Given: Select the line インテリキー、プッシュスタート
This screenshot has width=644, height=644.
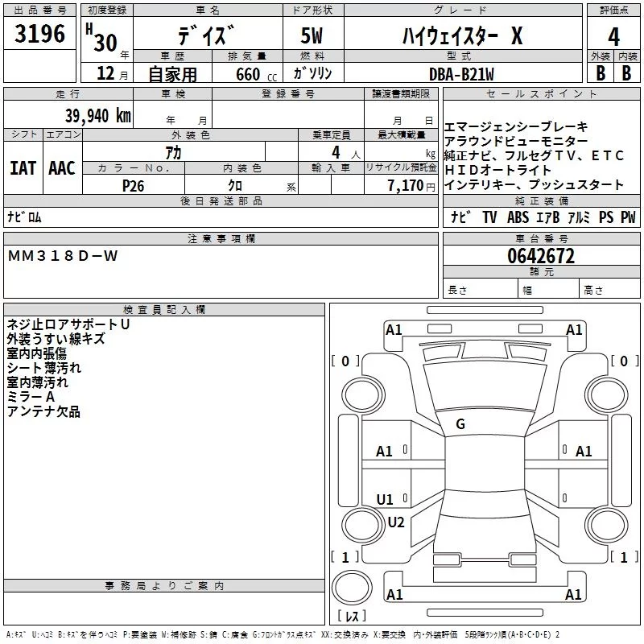Looking at the screenshot, I should (534, 184).
